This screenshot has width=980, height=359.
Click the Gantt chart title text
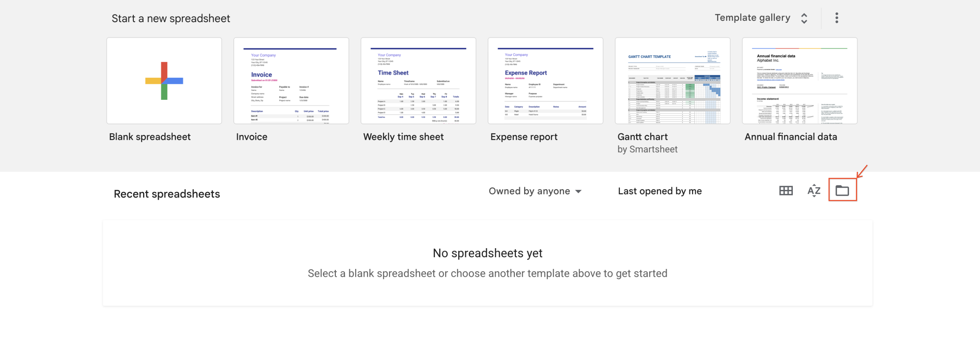point(642,137)
